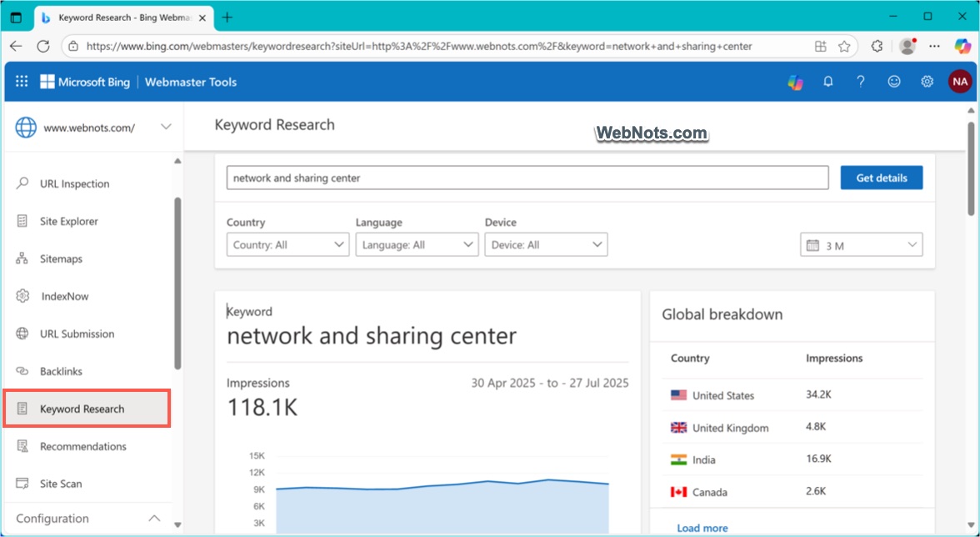This screenshot has height=537, width=980.
Task: Open the help question mark
Action: (x=861, y=82)
